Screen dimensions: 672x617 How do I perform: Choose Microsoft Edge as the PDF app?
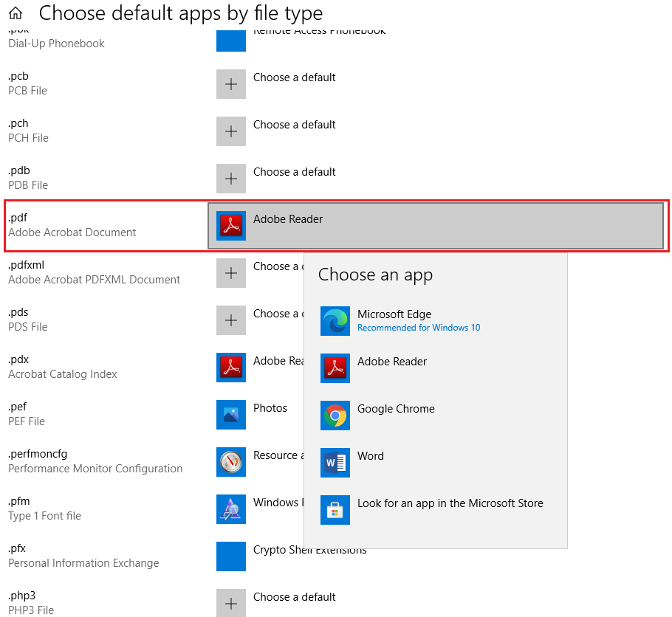436,321
